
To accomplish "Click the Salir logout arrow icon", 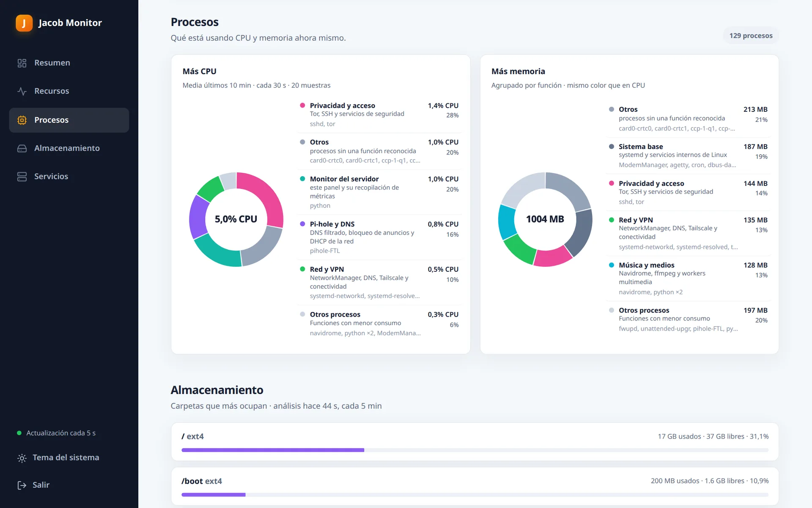I will (22, 485).
